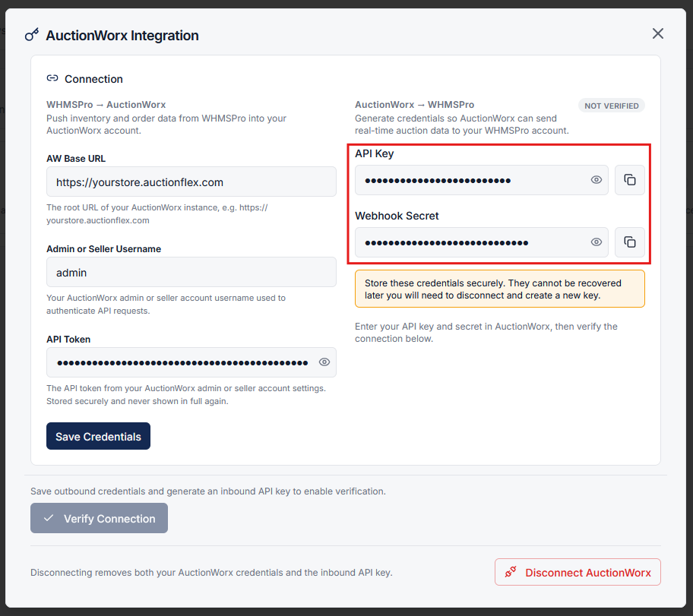Image resolution: width=693 pixels, height=616 pixels.
Task: Copy the Webhook Secret to clipboard
Action: 629,242
